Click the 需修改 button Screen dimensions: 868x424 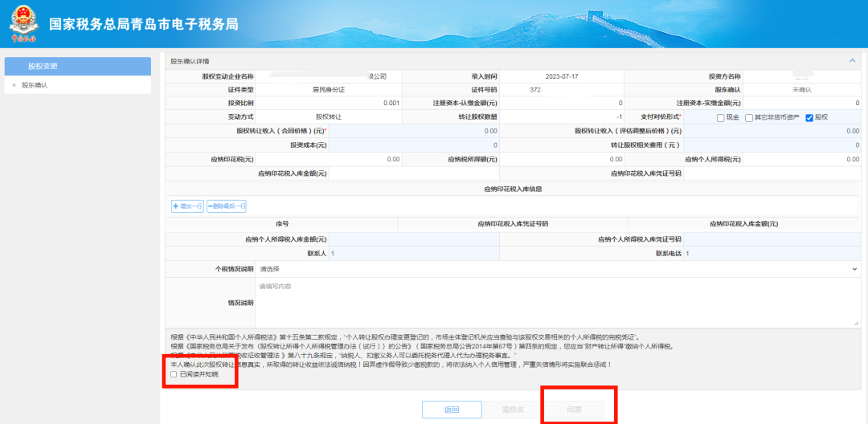(x=513, y=410)
